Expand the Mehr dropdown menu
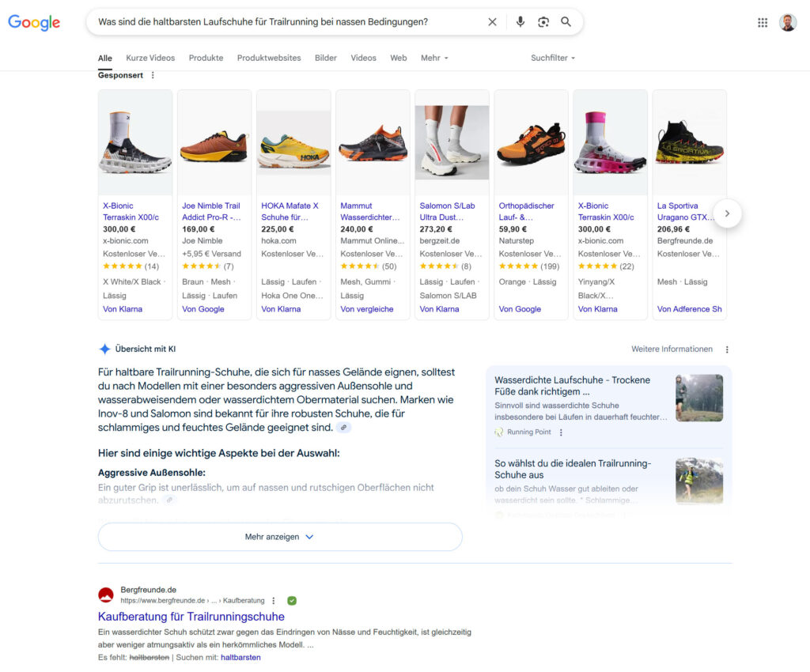810x672 pixels. coord(434,58)
